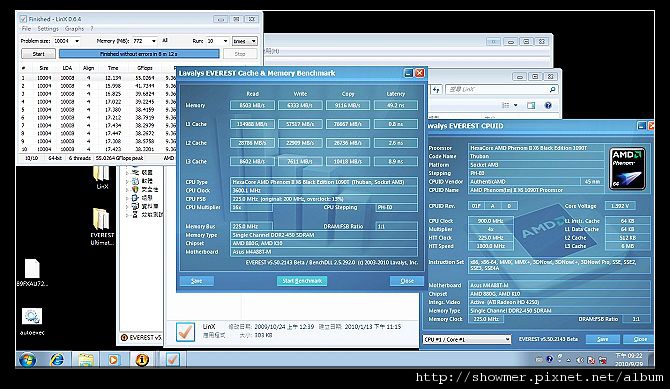Click the 64-bit status bar entry in LinX

(55, 158)
